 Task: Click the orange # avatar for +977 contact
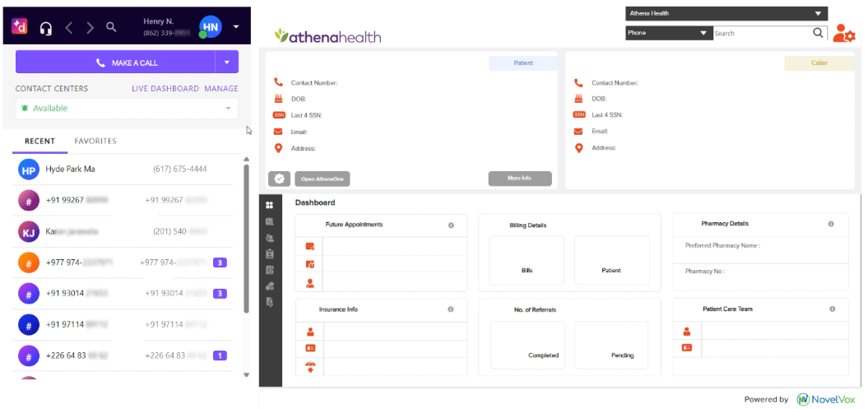pyautogui.click(x=28, y=263)
